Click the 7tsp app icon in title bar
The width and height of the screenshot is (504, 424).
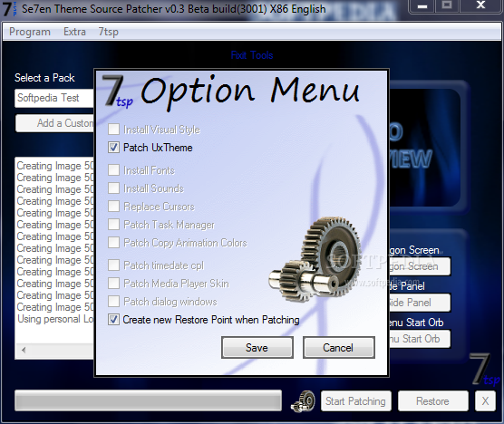(9, 9)
